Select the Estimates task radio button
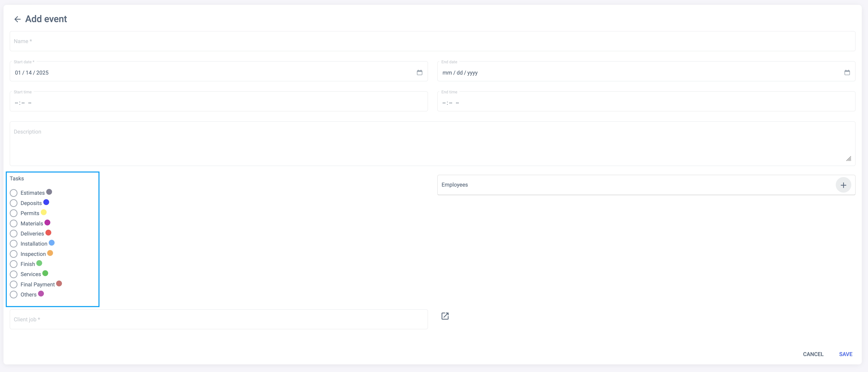 click(13, 193)
